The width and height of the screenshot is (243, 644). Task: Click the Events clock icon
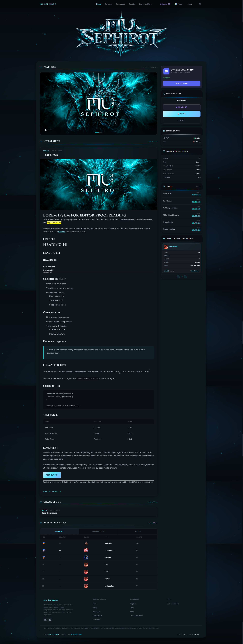pyautogui.click(x=164, y=187)
